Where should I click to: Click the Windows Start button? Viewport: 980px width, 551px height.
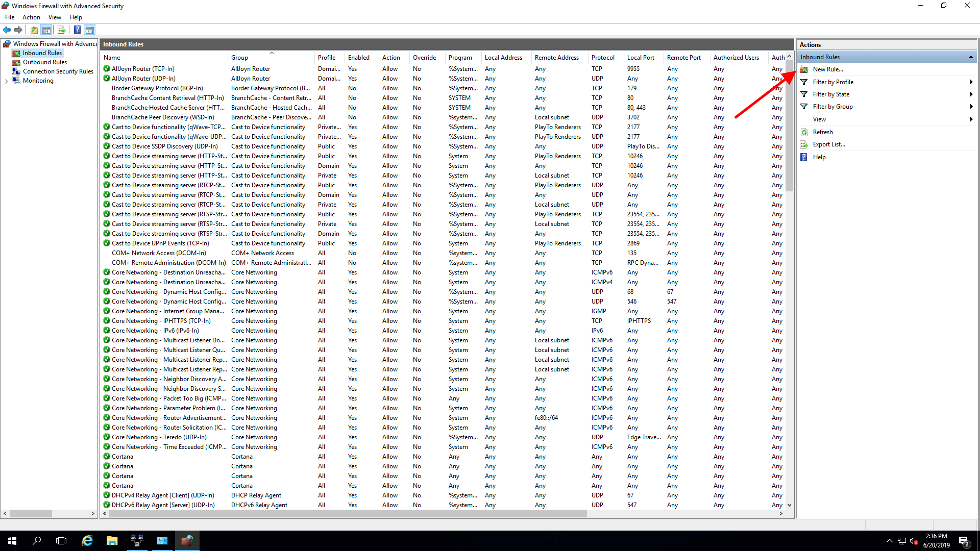click(x=12, y=541)
